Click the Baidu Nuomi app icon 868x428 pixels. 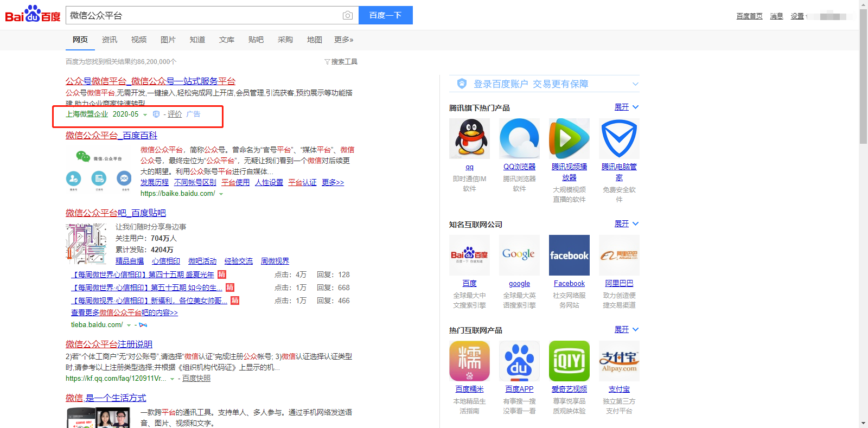click(x=469, y=361)
